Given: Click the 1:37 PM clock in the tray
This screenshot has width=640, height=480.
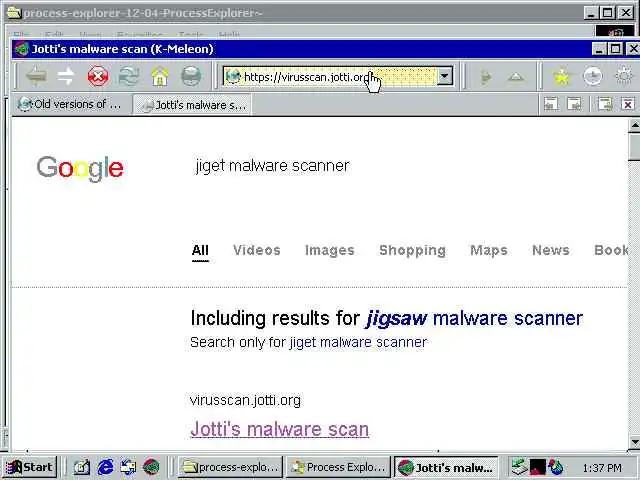Looking at the screenshot, I should point(602,468).
